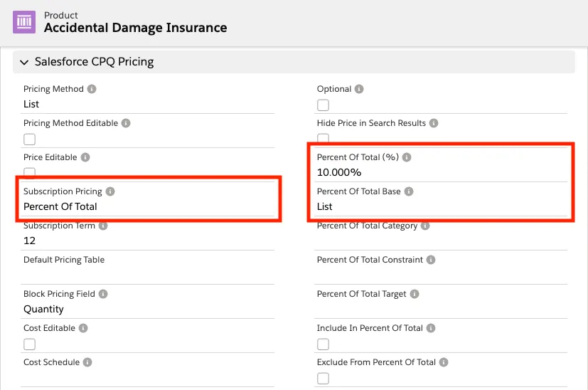The image size is (588, 390).
Task: Show help icon for Percent Of Total Constraint
Action: [x=431, y=260]
